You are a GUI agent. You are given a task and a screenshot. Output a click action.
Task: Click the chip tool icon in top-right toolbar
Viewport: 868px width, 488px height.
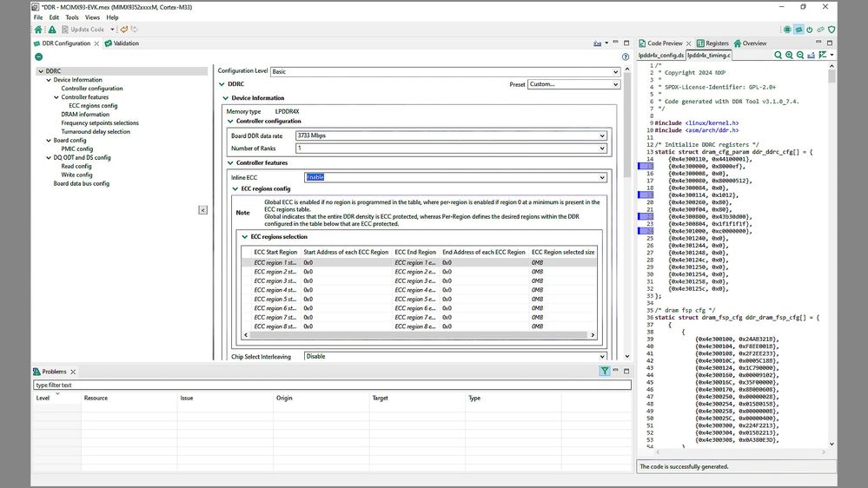coord(787,30)
